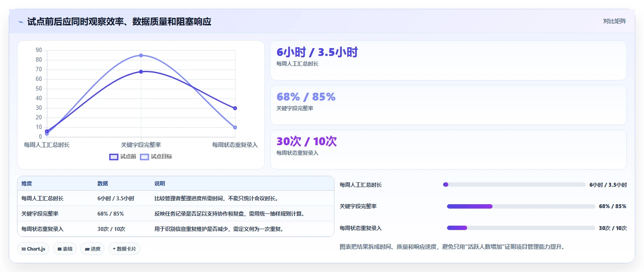
Task: Click 关键字段完整率 cell in table
Action: coord(40,214)
